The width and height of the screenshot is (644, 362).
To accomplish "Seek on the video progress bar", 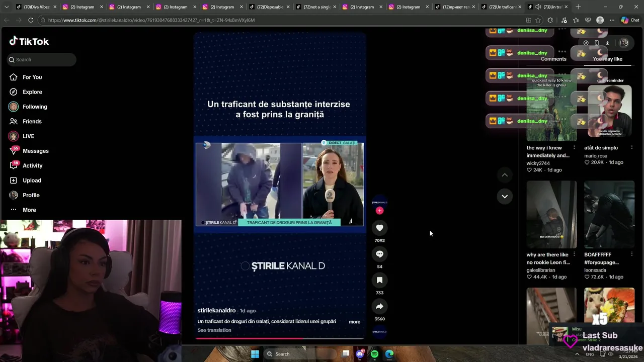I will click(279, 338).
